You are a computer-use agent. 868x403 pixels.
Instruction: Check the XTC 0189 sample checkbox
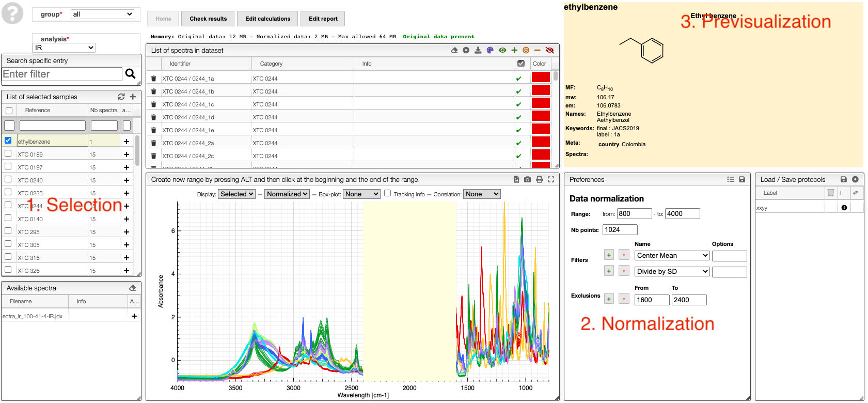click(8, 153)
